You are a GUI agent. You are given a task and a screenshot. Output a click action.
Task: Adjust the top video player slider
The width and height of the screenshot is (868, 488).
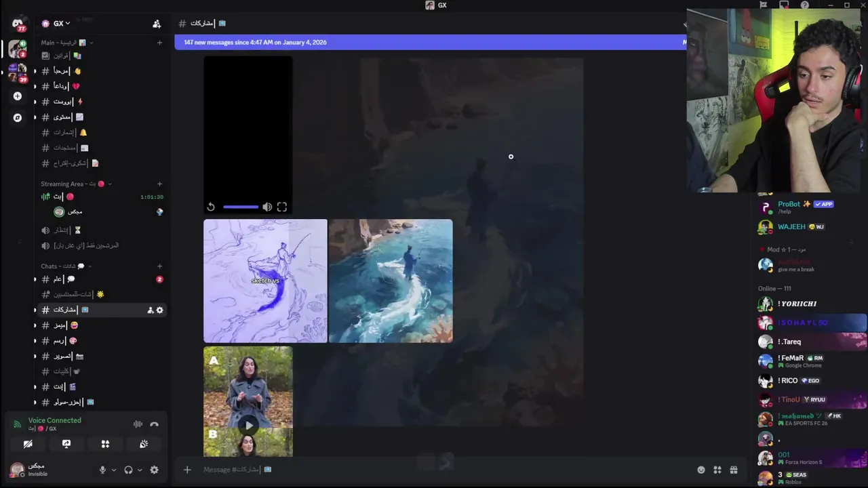(240, 207)
